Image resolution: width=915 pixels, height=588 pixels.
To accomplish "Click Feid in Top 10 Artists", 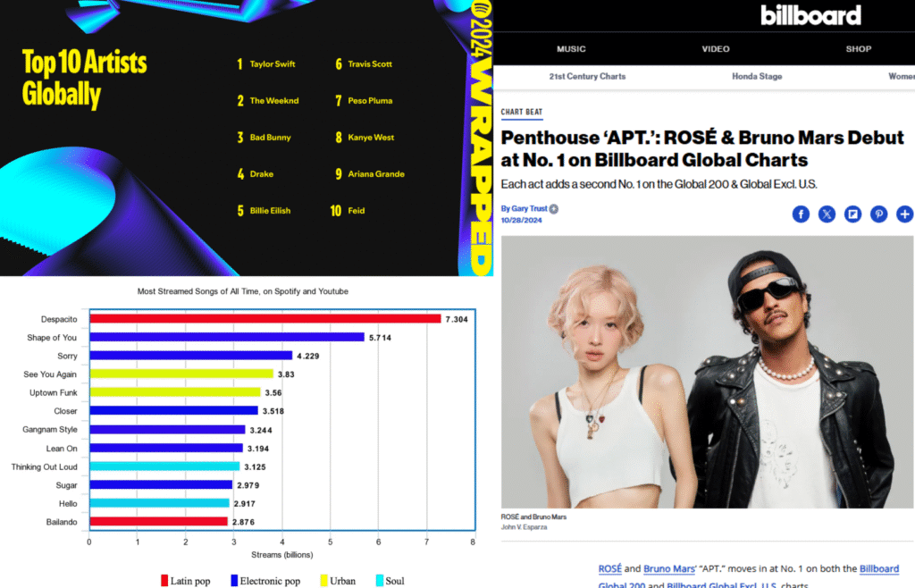I will (x=356, y=211).
